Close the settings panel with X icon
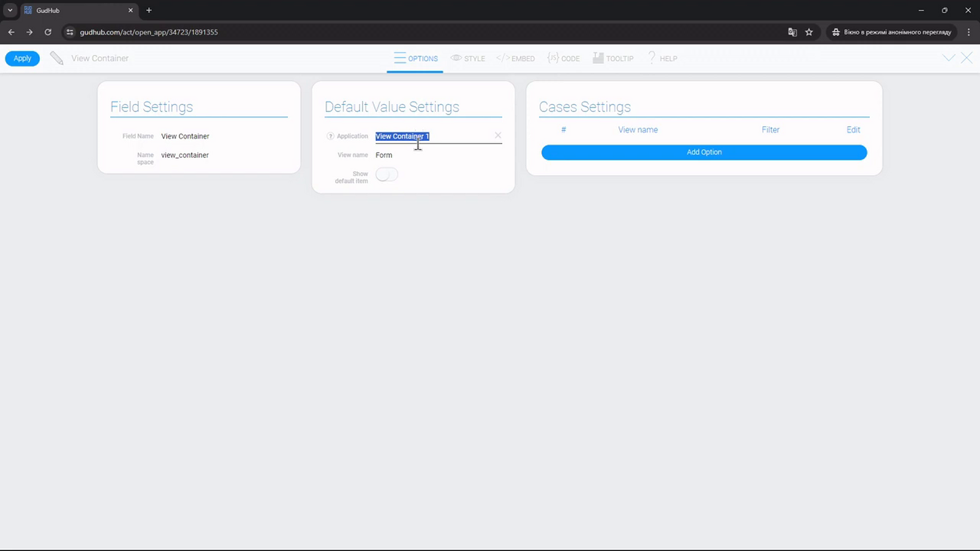The height and width of the screenshot is (551, 980). click(967, 58)
